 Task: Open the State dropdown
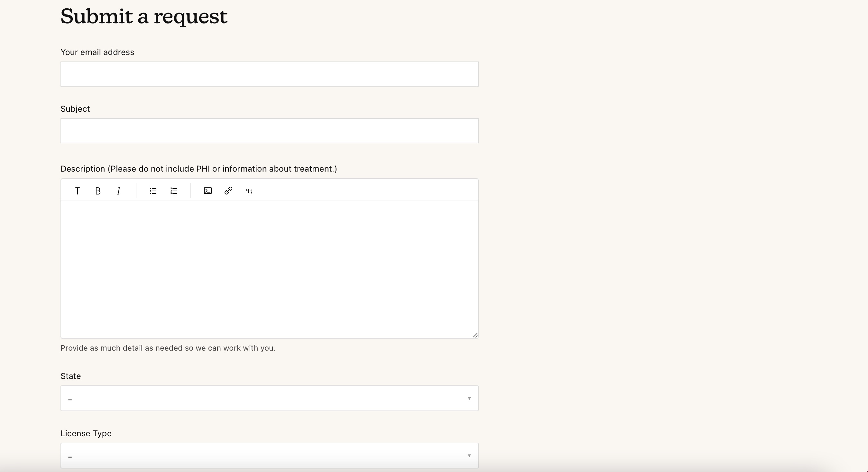click(x=269, y=398)
